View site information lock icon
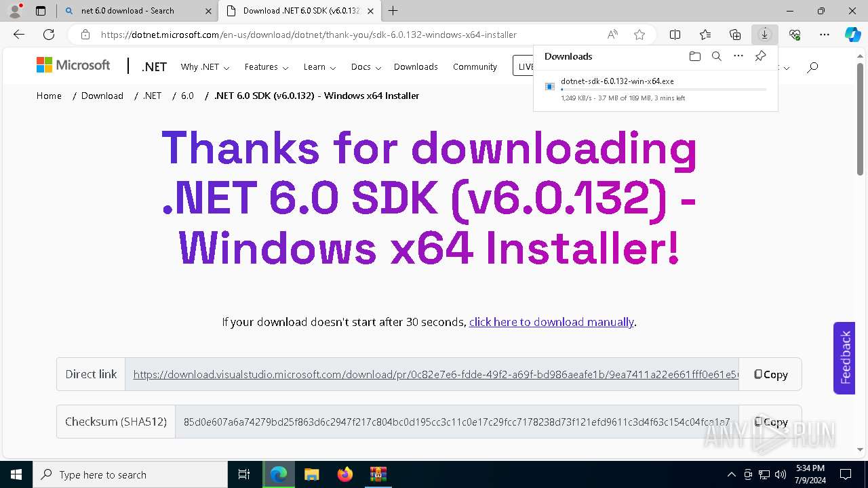The height and width of the screenshot is (488, 868). click(85, 35)
